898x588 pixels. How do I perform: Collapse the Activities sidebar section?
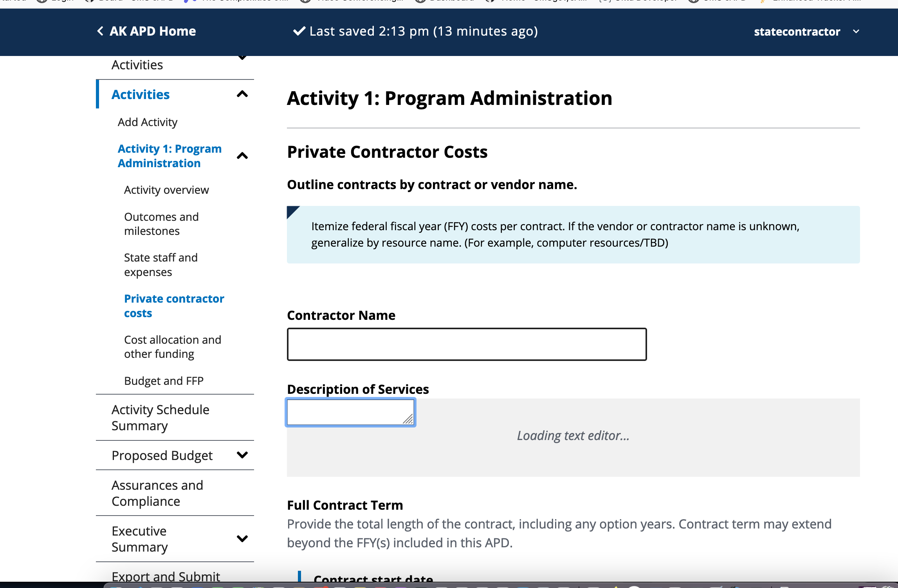point(243,94)
